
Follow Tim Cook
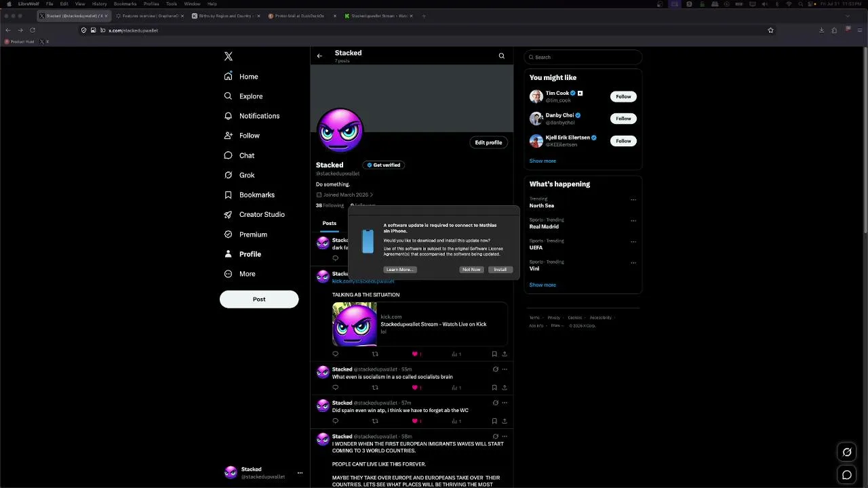623,96
